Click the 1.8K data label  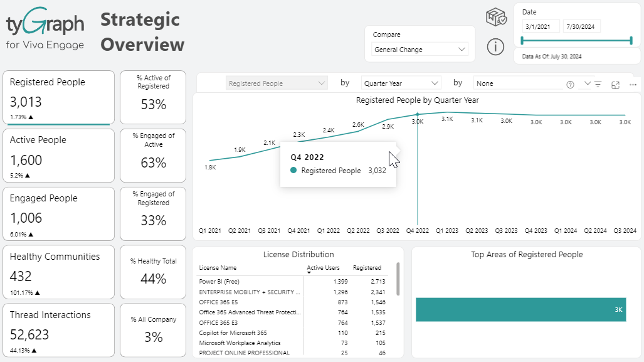(210, 168)
